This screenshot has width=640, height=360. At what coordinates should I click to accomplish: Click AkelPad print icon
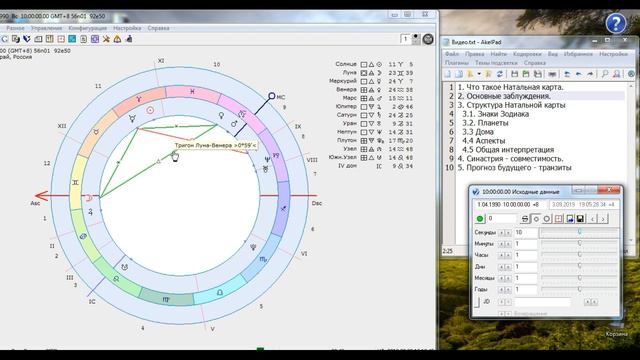click(552, 74)
